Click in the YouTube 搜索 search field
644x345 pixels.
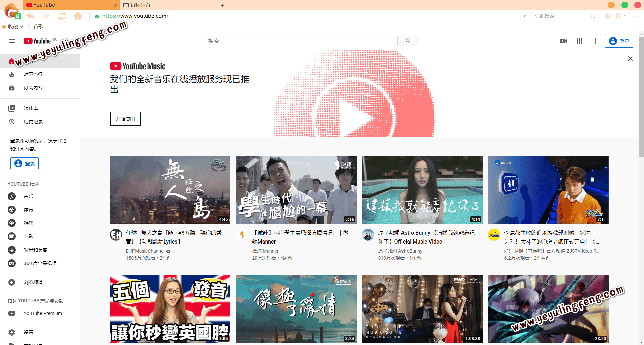(x=301, y=41)
